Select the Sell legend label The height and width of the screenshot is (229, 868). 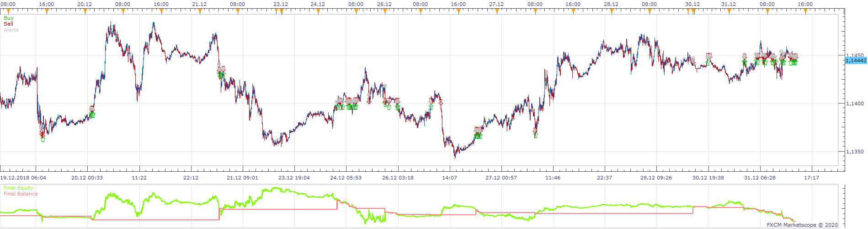[8, 24]
